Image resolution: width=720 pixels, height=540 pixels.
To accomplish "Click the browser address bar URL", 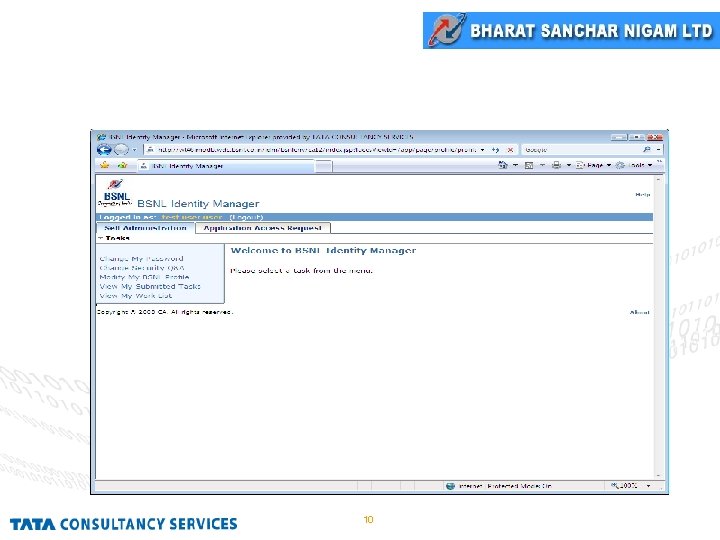I will (315, 150).
